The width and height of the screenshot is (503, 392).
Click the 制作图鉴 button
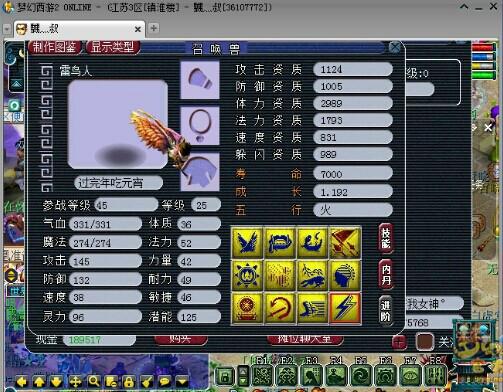point(55,47)
